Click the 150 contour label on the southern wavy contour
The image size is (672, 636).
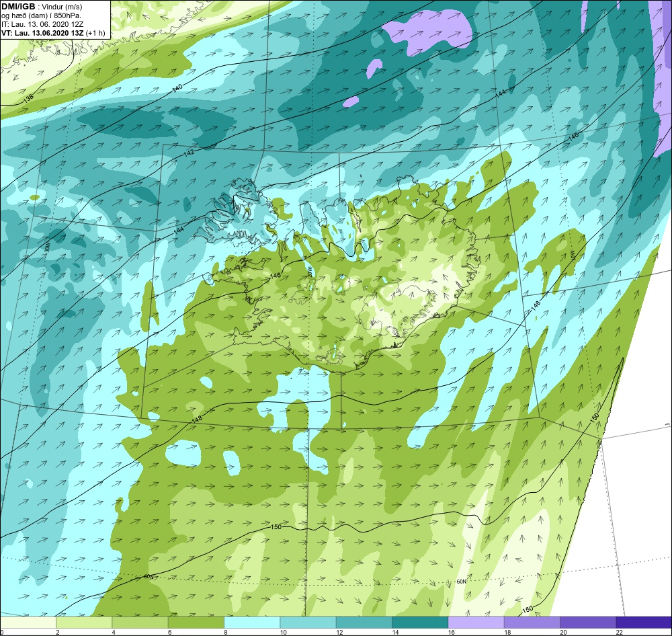point(276,526)
